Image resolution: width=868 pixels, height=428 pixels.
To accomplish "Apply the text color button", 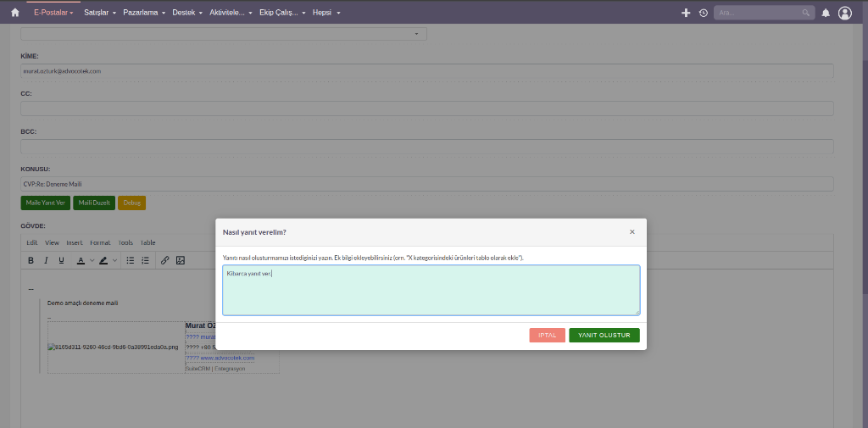I will (x=81, y=260).
